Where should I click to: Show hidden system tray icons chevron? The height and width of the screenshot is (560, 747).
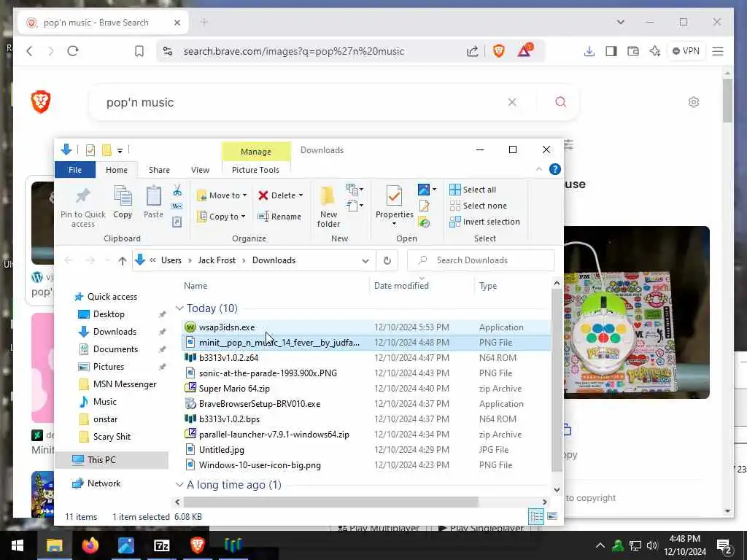[600, 545]
